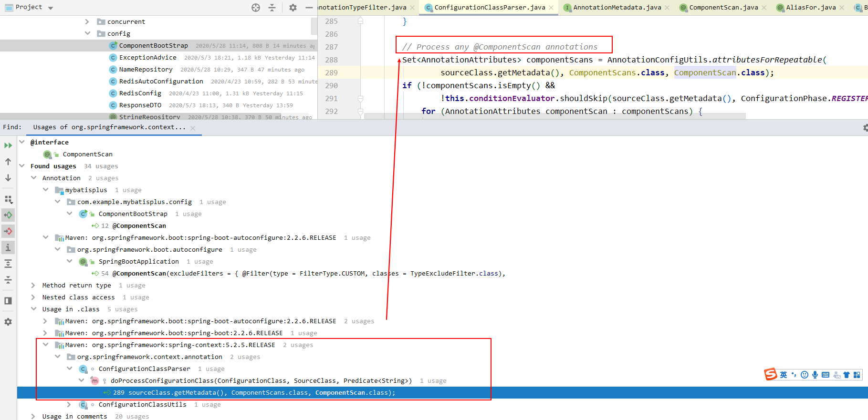This screenshot has width=868, height=420.
Task: Collapse the Annotation 2 usages node
Action: (33, 178)
